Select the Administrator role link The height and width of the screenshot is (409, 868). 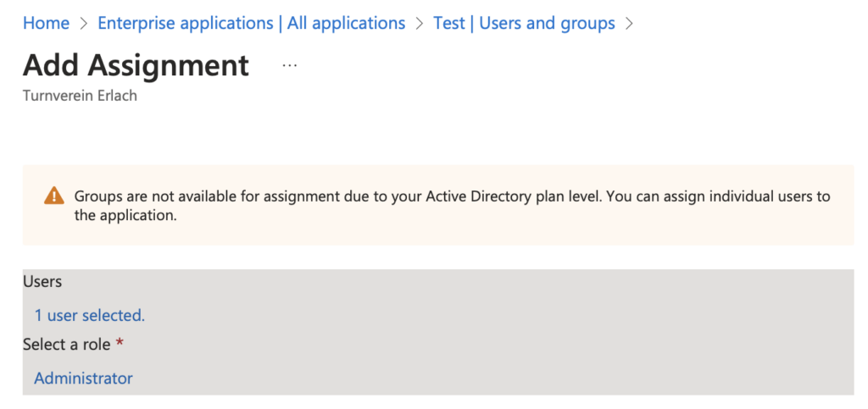(x=84, y=378)
